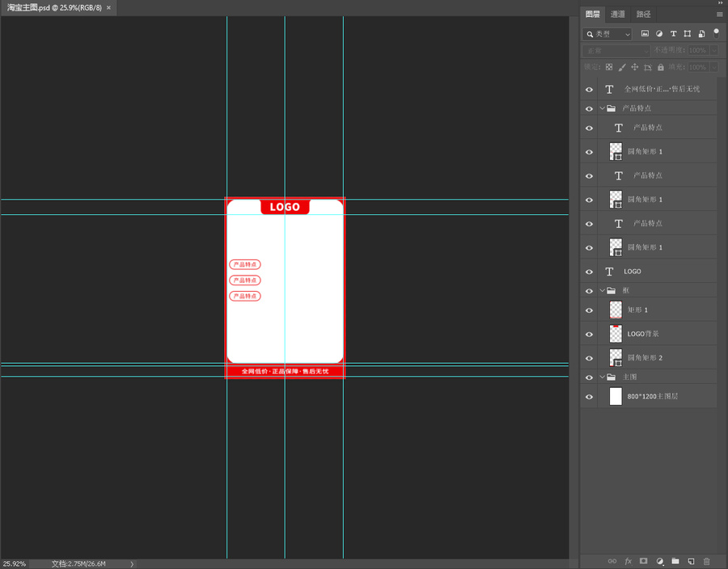
Task: Close the 淘宝主图.psd document tab
Action: pos(108,8)
